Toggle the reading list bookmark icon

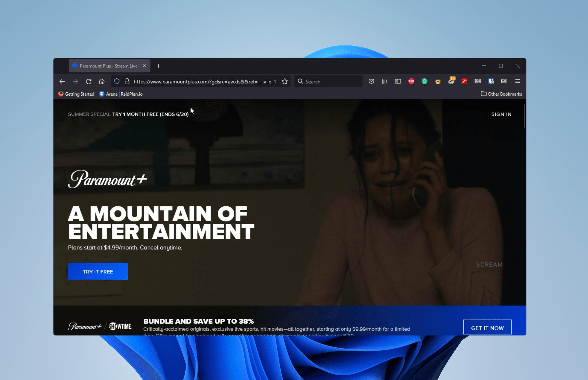[x=398, y=81]
